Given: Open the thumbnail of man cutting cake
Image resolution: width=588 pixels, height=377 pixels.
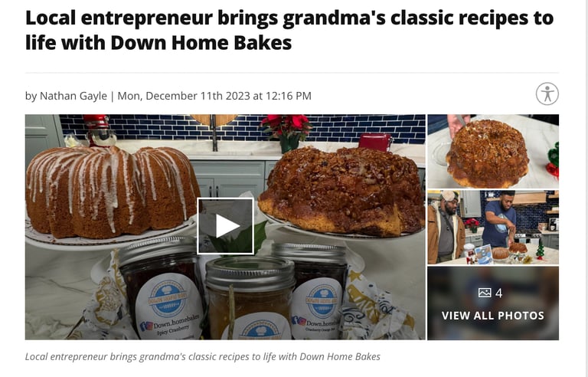Looking at the screenshot, I should (x=493, y=227).
